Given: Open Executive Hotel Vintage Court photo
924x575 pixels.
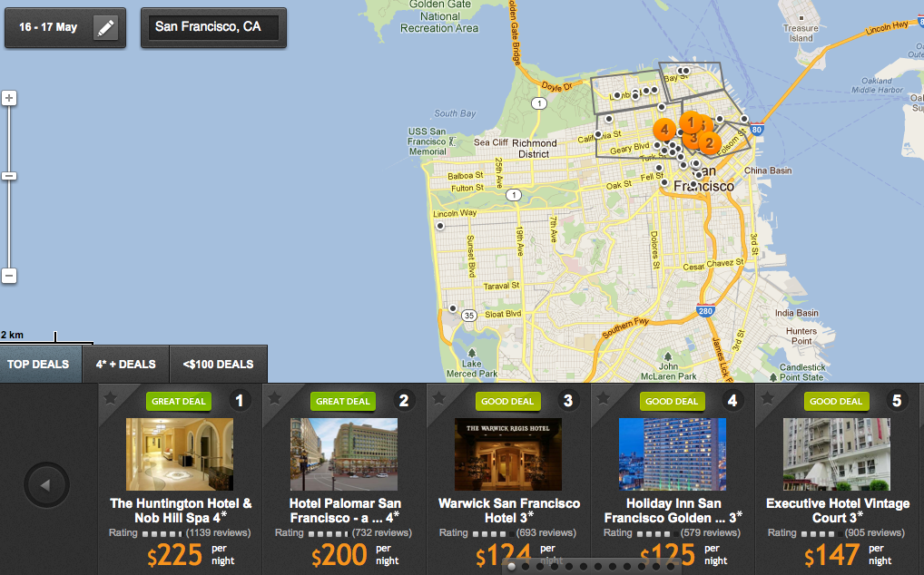Looking at the screenshot, I should pos(837,454).
